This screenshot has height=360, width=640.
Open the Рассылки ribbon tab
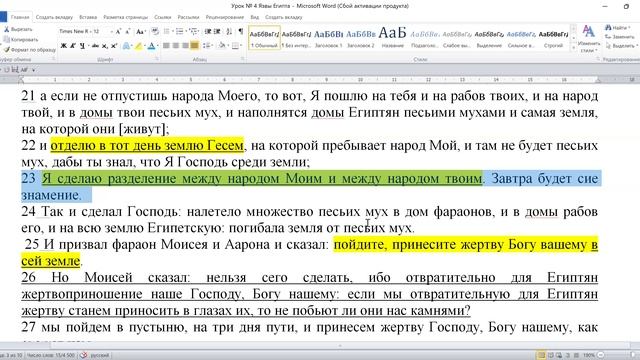[188, 17]
